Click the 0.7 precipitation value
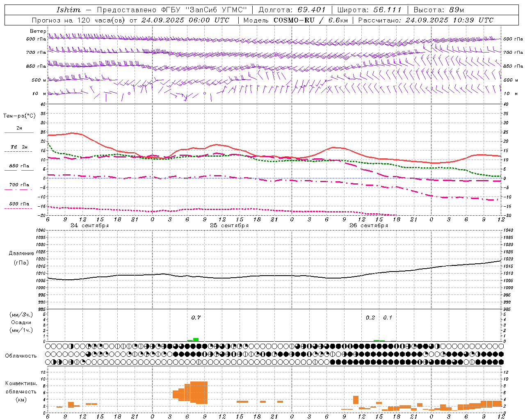The width and height of the screenshot is (525, 420). [196, 317]
